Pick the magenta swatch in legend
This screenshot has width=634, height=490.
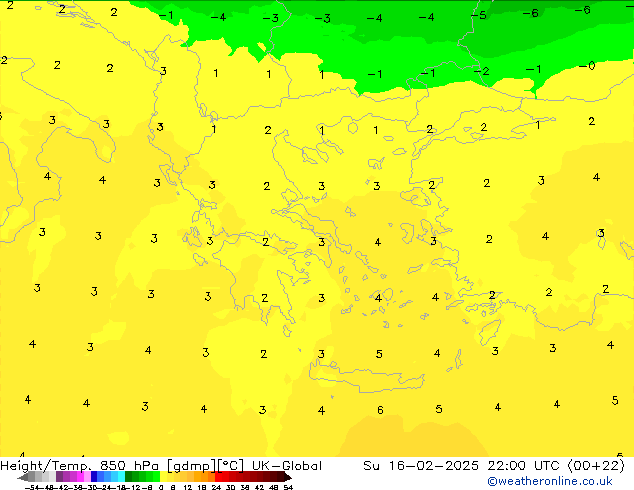pyautogui.click(x=80, y=476)
